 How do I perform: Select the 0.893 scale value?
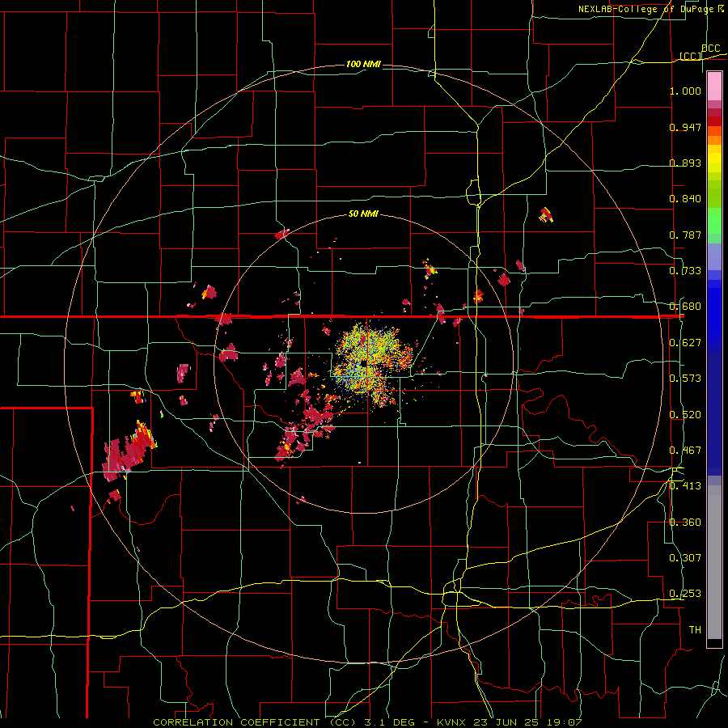point(685,163)
